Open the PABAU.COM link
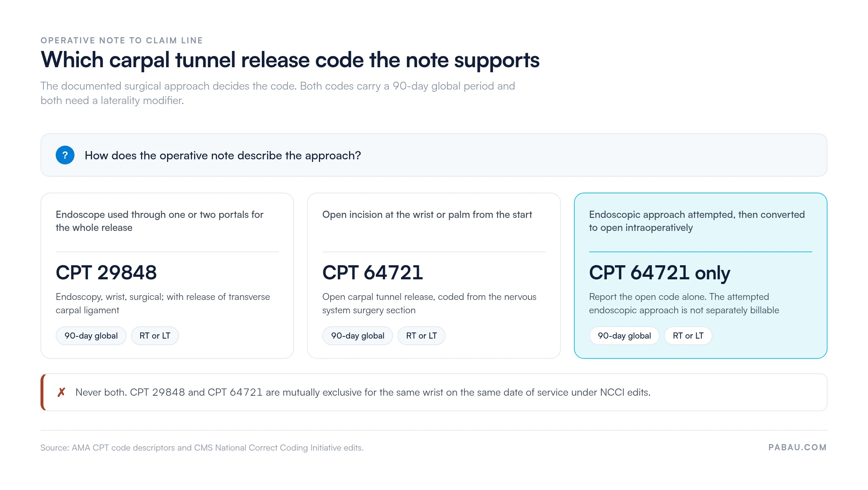 797,447
